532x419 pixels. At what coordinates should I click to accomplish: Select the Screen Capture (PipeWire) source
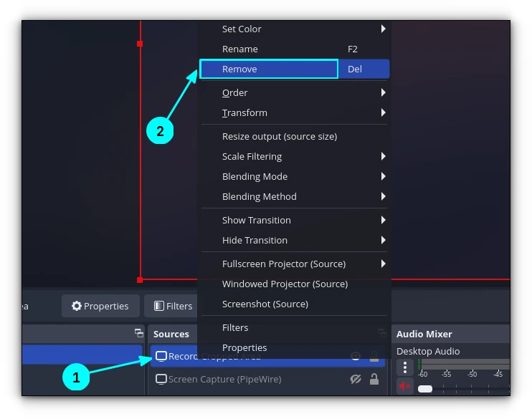267,380
